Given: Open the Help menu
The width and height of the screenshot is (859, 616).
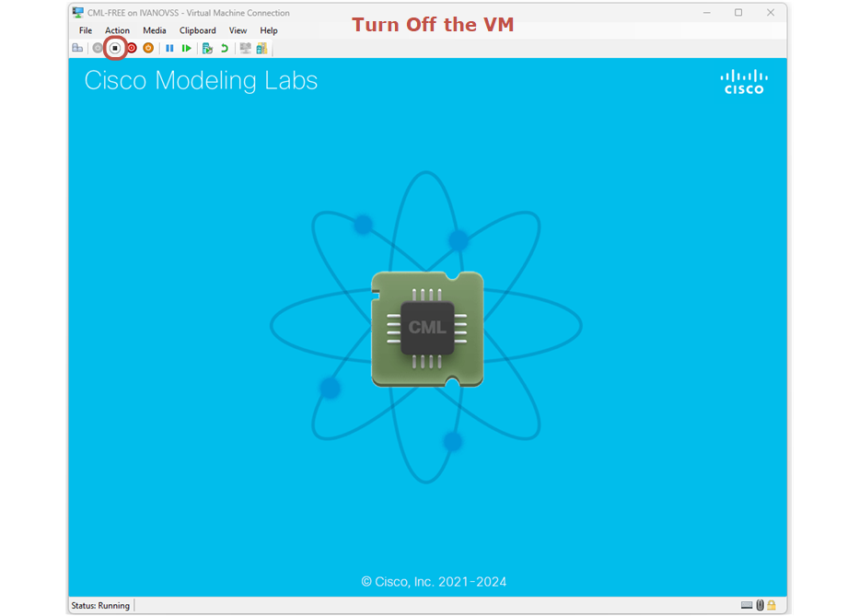Looking at the screenshot, I should 269,30.
